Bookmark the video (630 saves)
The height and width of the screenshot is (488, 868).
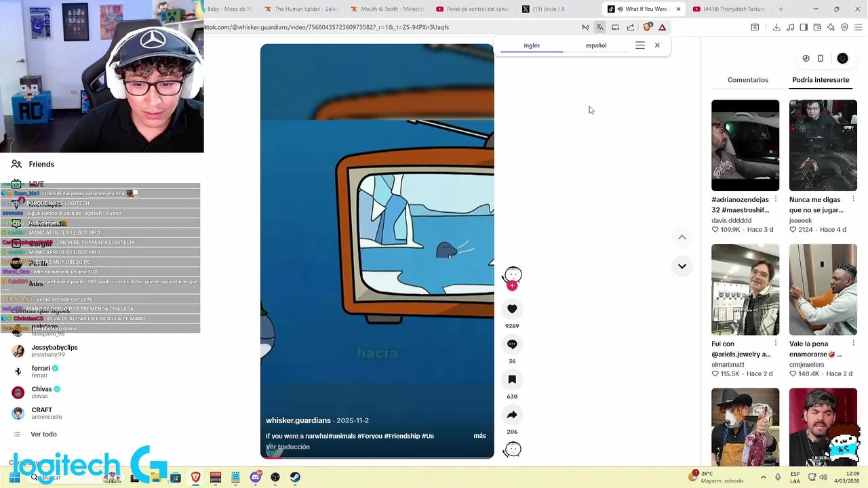coord(512,380)
